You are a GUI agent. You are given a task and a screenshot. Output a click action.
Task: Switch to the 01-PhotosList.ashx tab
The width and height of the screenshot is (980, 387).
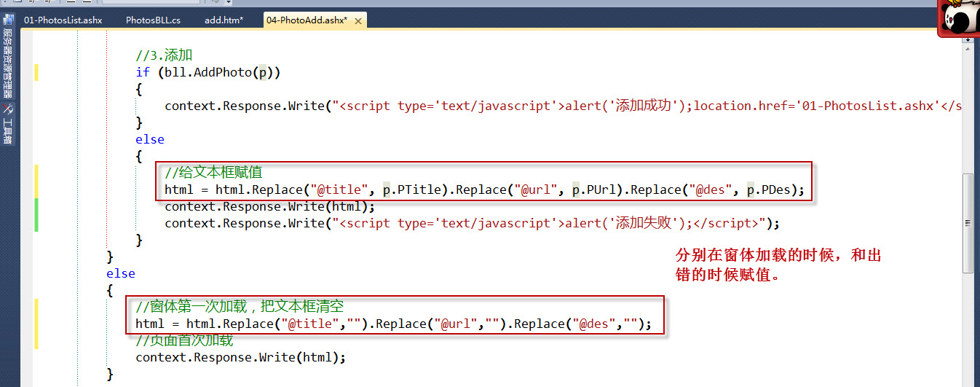click(63, 20)
